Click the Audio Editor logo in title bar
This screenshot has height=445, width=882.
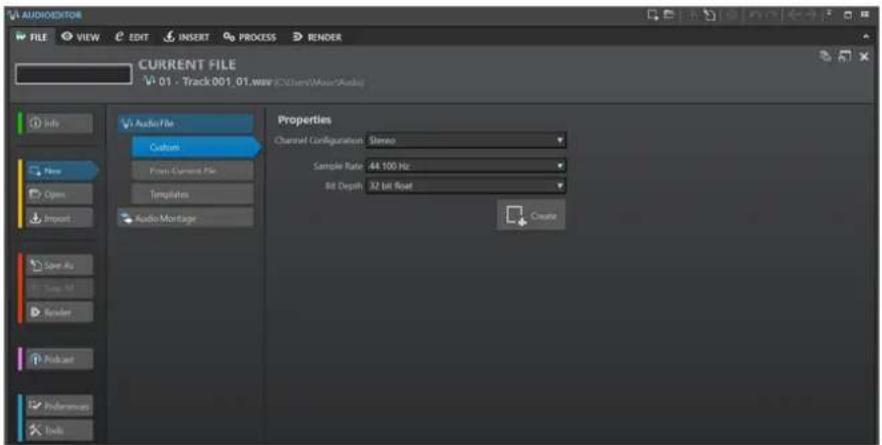(44, 15)
